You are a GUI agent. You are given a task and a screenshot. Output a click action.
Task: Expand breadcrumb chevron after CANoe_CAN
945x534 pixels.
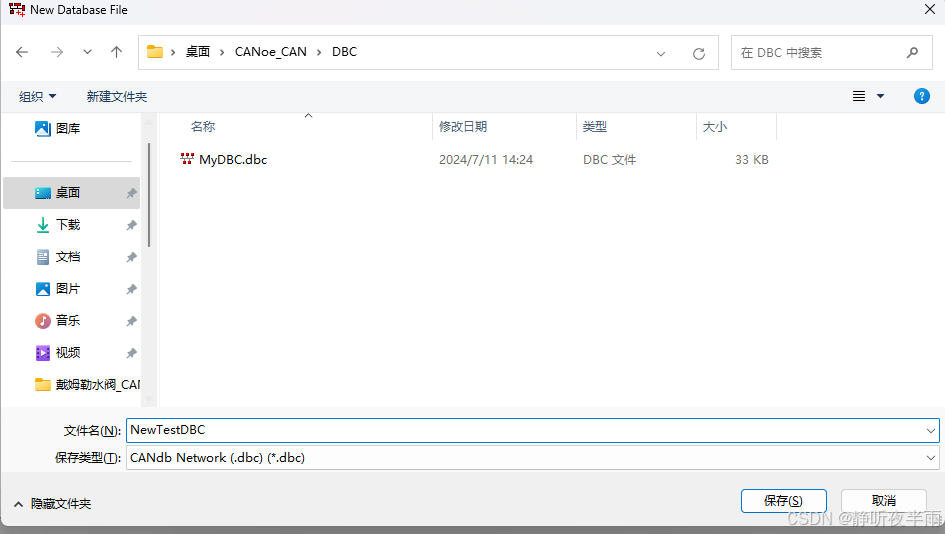click(319, 52)
